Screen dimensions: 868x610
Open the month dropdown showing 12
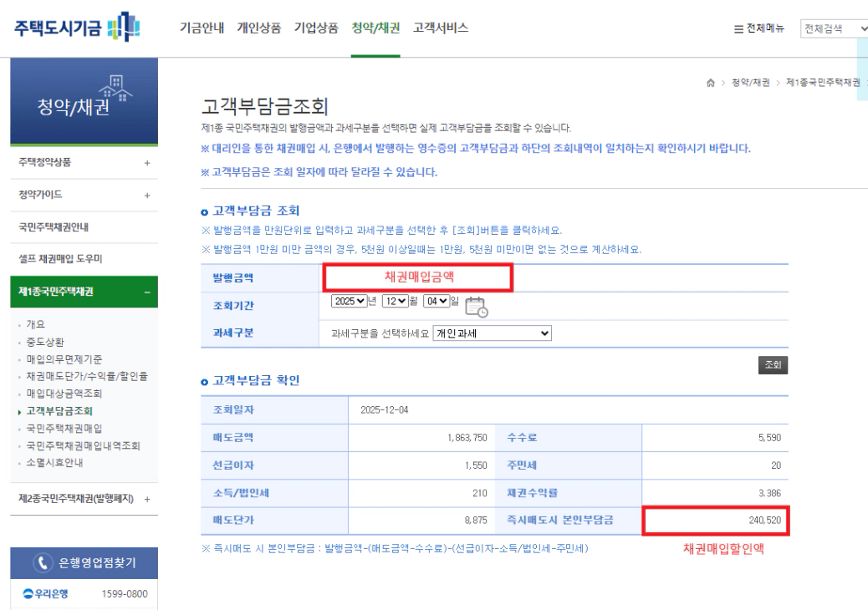394,302
